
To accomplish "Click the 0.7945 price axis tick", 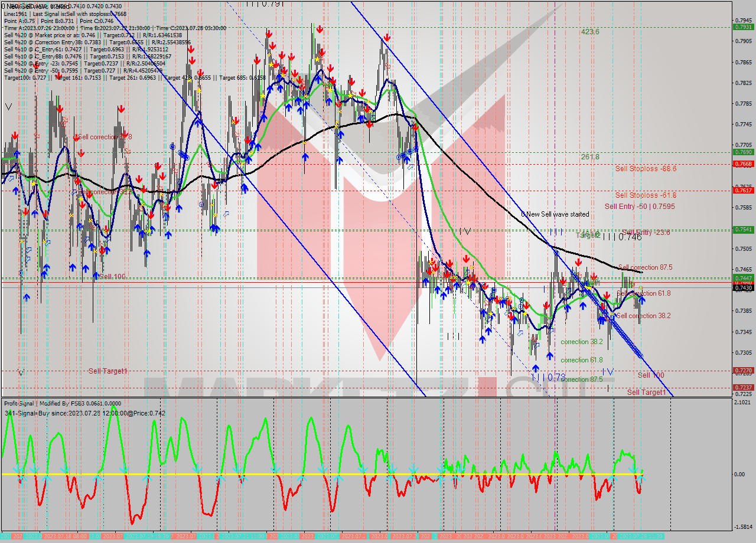I will [x=743, y=20].
